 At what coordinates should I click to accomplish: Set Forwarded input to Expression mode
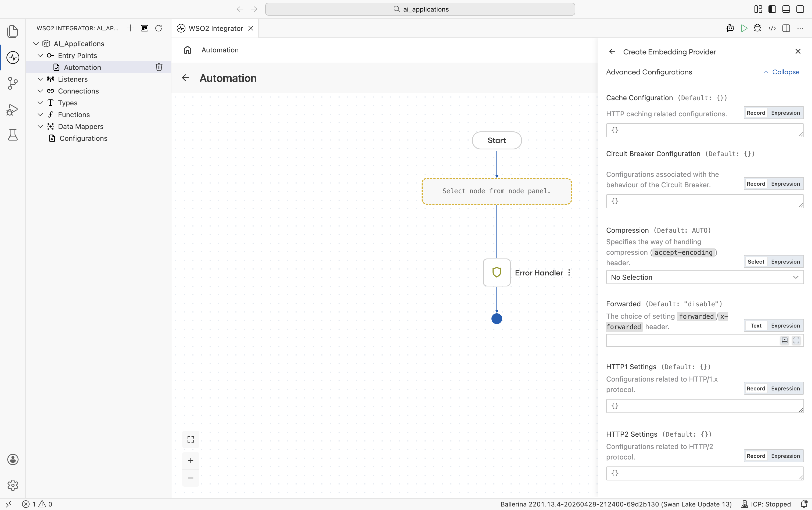pos(785,325)
